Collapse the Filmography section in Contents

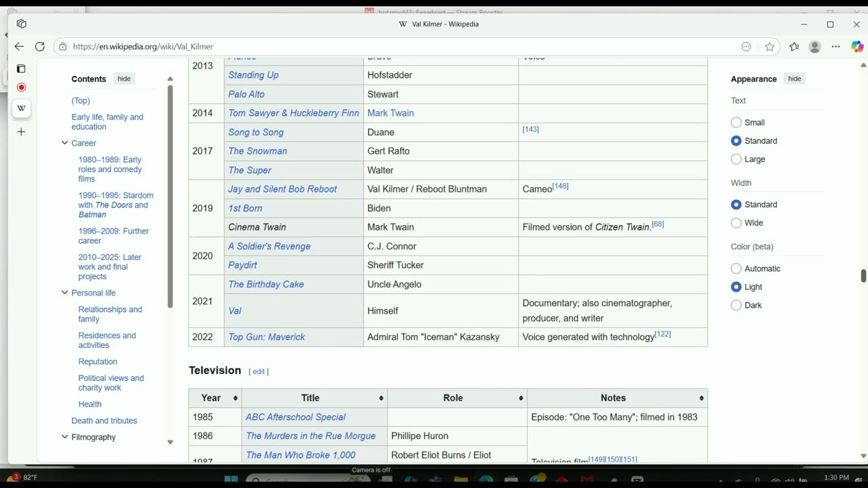pos(65,437)
